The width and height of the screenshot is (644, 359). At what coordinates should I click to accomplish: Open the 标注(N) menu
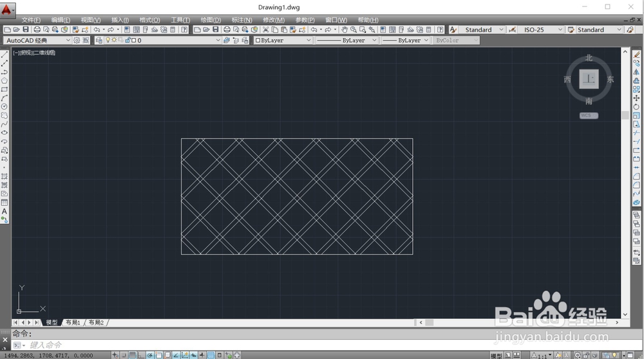[242, 20]
